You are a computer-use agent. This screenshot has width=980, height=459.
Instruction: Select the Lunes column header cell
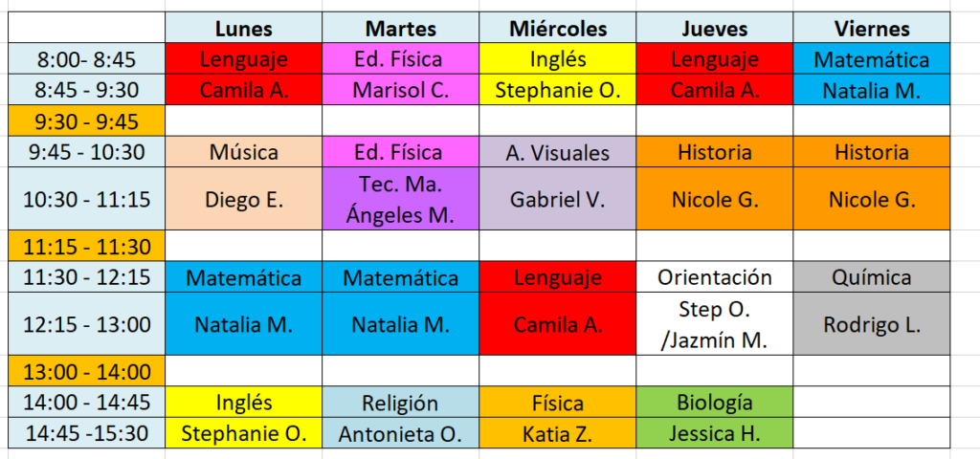243,29
